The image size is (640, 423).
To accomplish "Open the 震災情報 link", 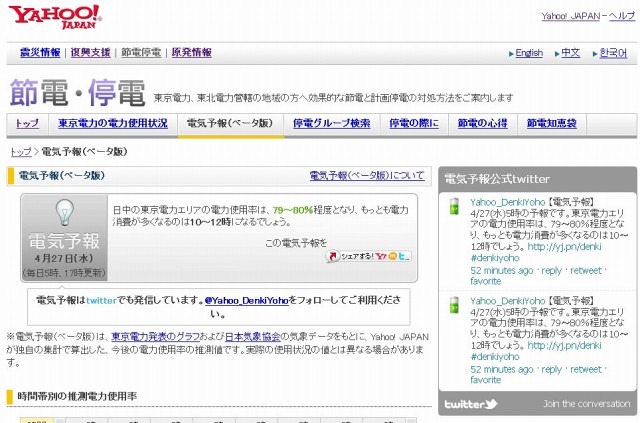I will coord(40,52).
